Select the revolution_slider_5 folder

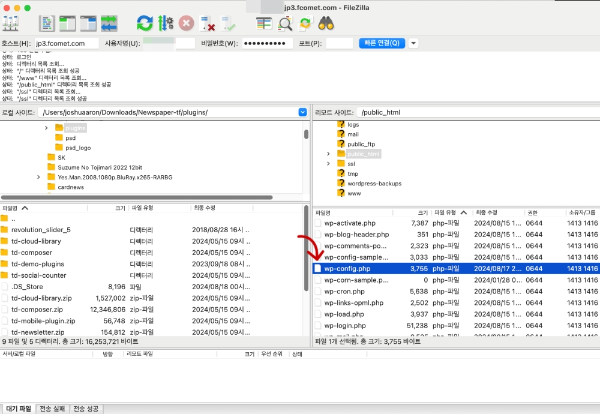coord(152,230)
